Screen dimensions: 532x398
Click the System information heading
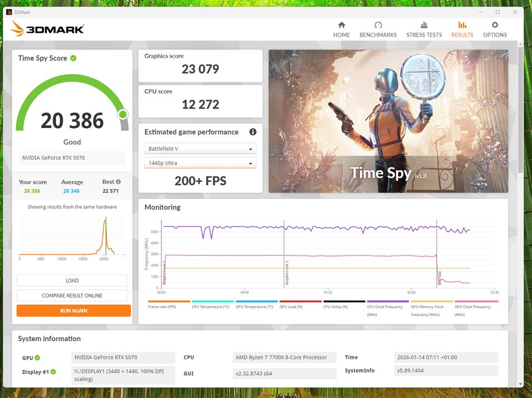pos(49,339)
